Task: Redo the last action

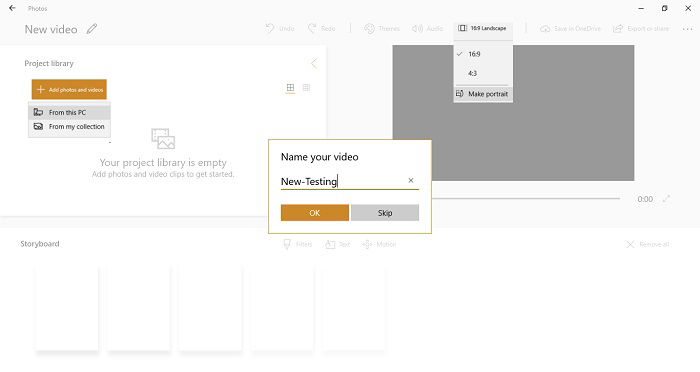Action: [x=321, y=29]
